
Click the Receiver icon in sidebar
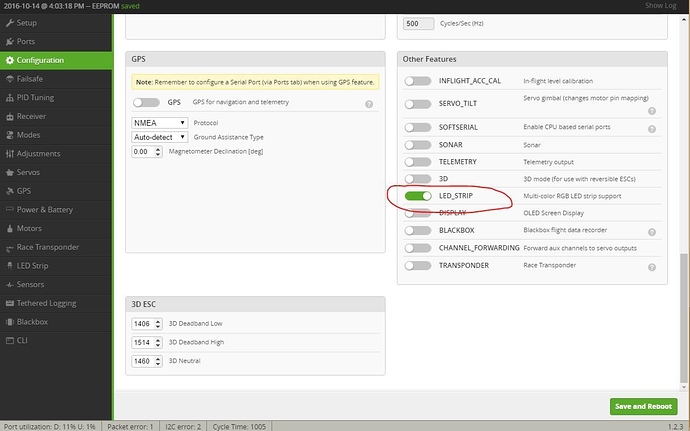coord(10,117)
